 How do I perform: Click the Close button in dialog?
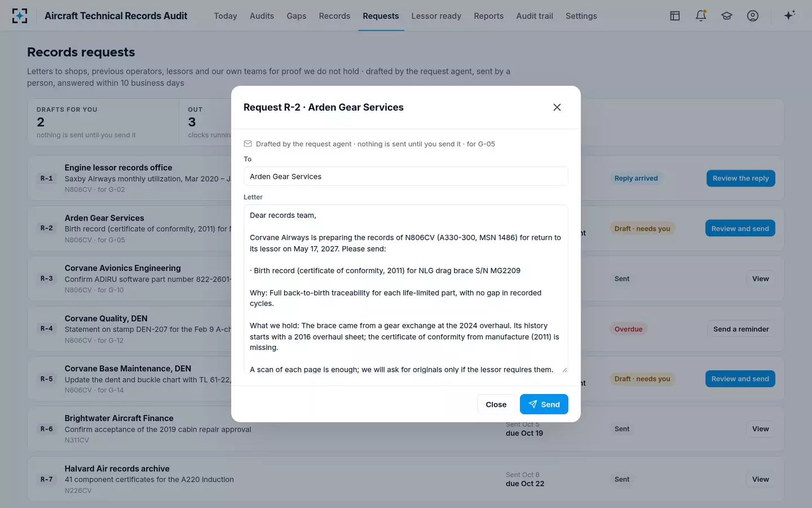coord(496,404)
